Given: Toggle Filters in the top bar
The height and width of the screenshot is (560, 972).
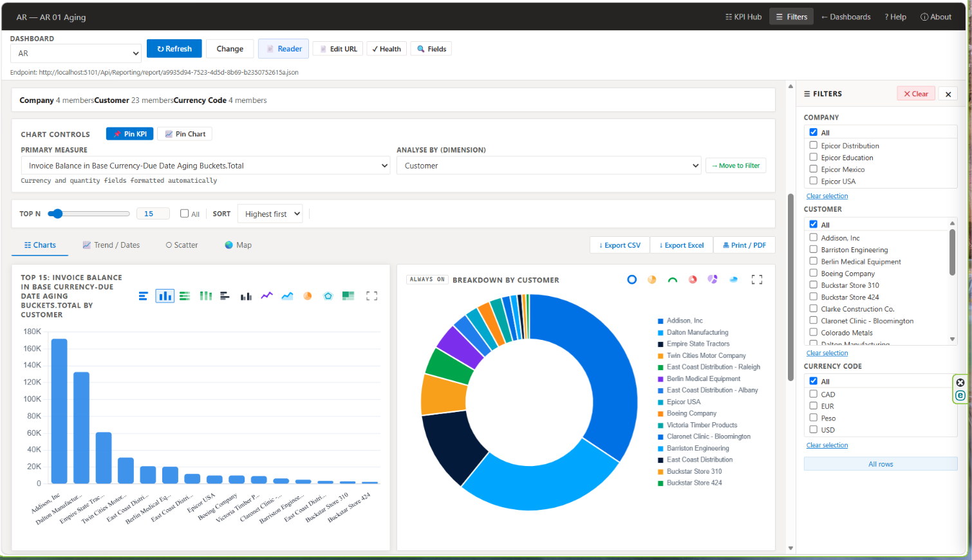Looking at the screenshot, I should click(792, 17).
